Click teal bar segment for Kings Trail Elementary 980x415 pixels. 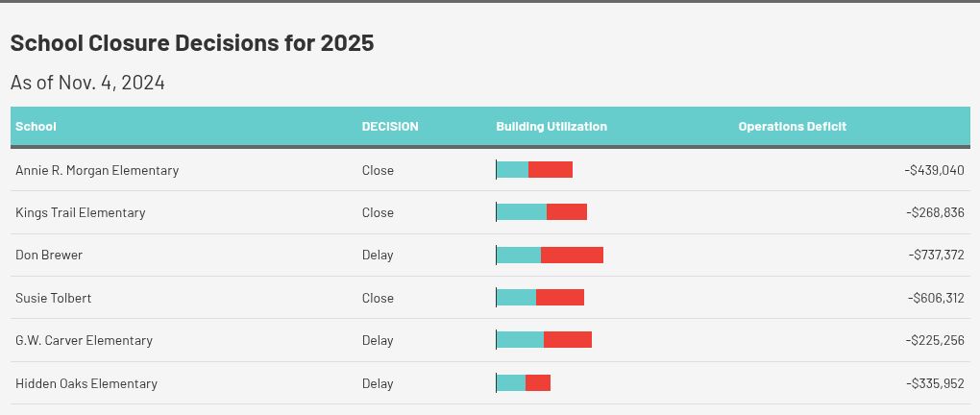pos(522,212)
